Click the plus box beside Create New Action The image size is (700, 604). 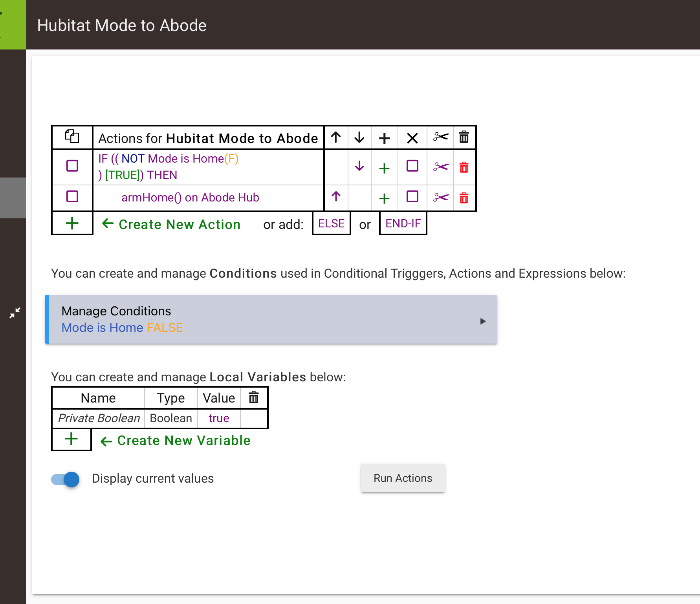(x=72, y=223)
